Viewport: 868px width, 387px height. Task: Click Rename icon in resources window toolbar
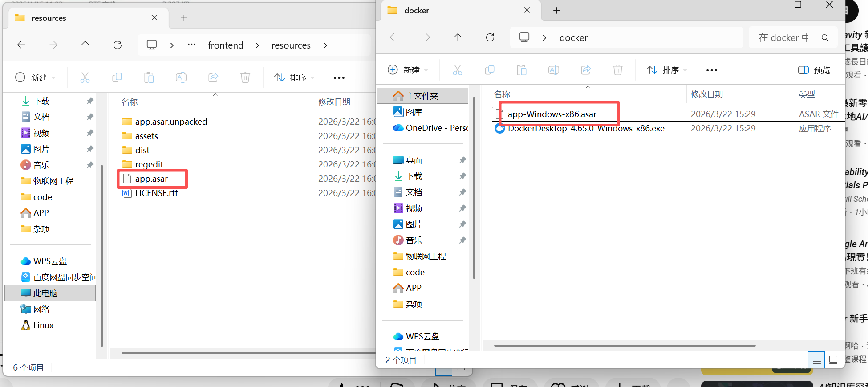[181, 77]
